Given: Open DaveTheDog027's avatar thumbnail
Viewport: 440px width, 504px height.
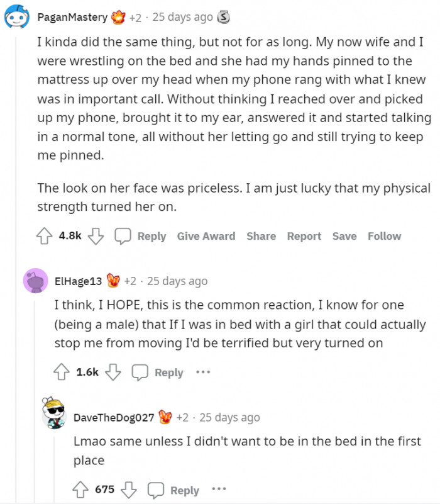Looking at the screenshot, I should coord(53,414).
